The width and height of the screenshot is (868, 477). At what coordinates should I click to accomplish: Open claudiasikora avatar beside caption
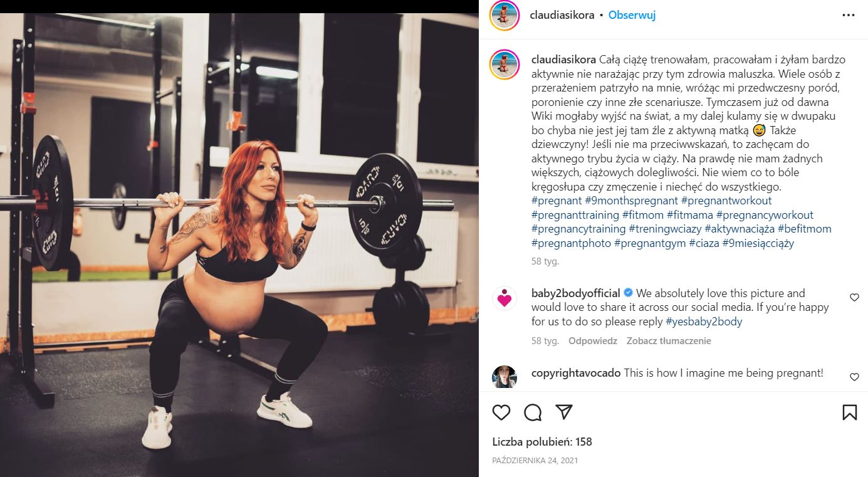click(505, 65)
